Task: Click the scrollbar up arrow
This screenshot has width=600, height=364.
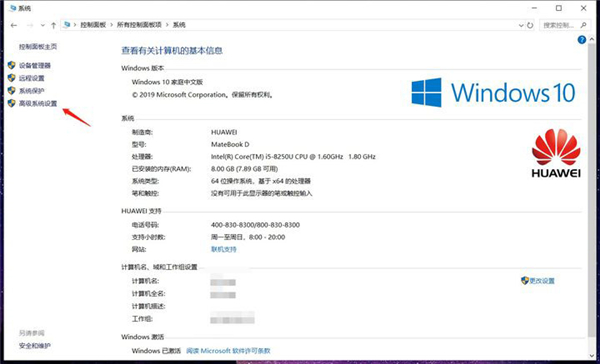Action: coord(592,39)
